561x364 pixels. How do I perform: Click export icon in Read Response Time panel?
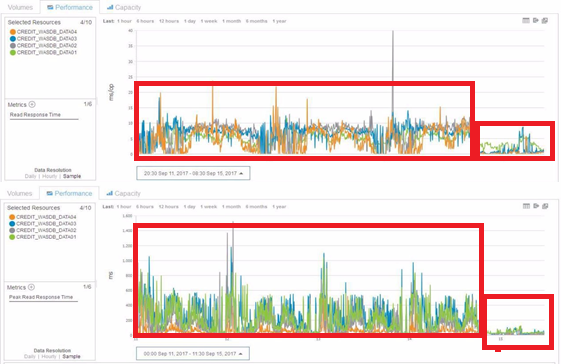(535, 20)
